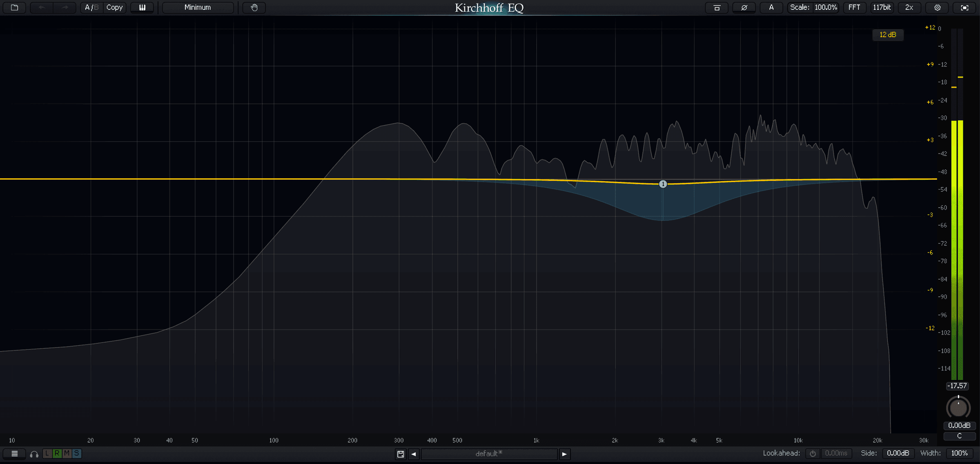The height and width of the screenshot is (464, 980).
Task: Open the 2x oversampling menu
Action: [x=909, y=7]
